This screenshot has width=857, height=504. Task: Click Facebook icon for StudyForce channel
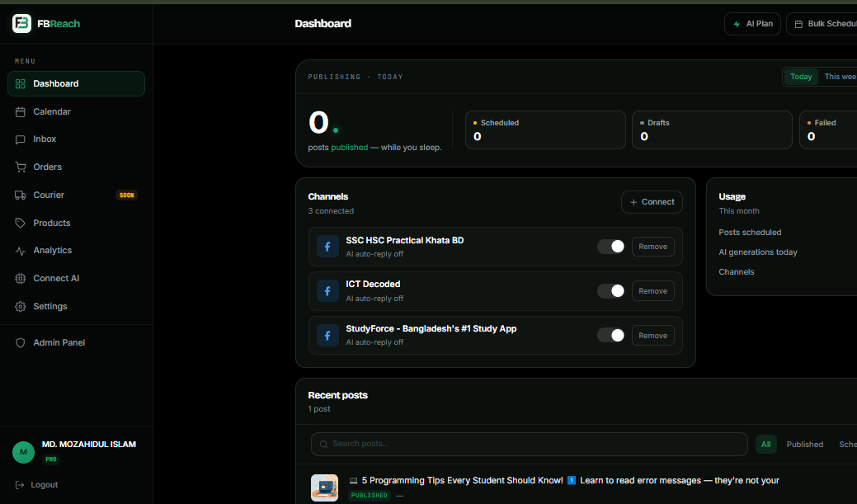click(x=327, y=335)
